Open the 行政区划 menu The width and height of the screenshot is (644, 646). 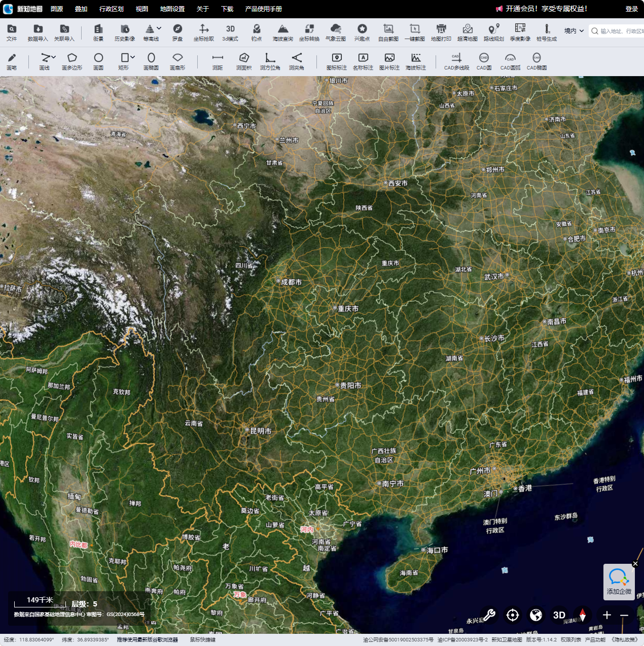tap(112, 9)
